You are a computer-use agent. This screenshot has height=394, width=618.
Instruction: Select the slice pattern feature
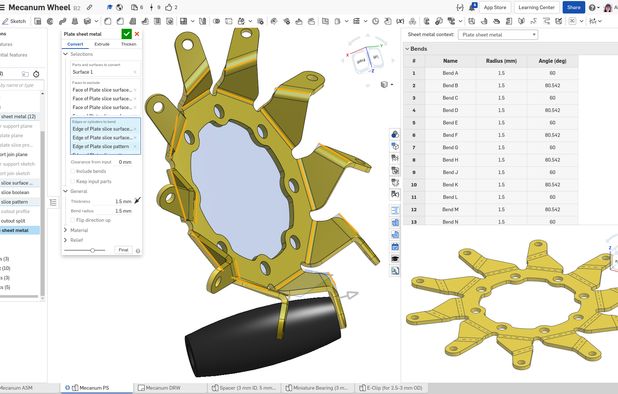[15, 202]
